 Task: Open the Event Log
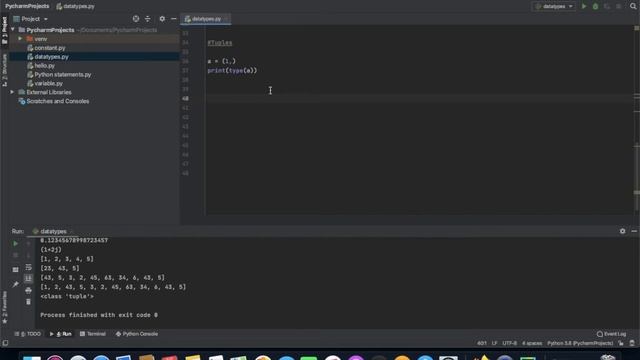611,334
